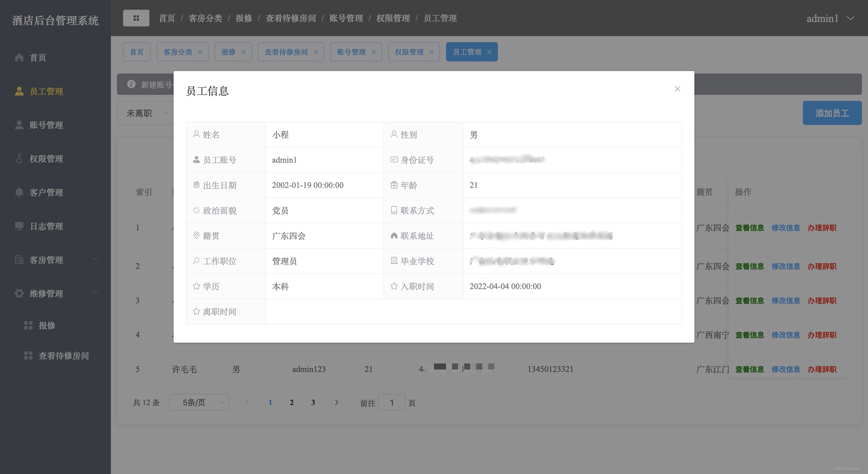
Task: Click the info icon in the notice bar
Action: 131,84
